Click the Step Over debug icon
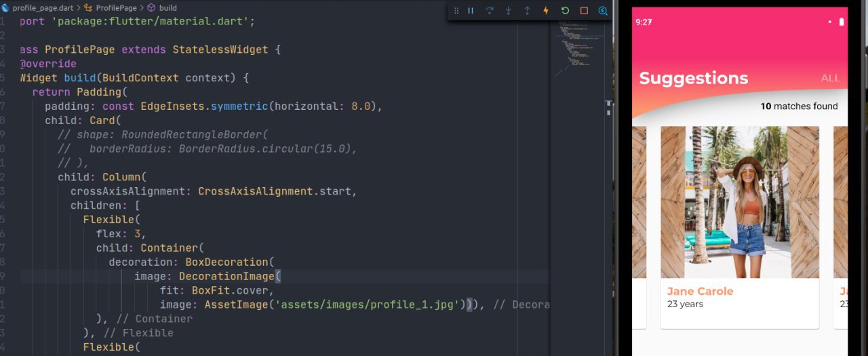The image size is (868, 356). coord(490,11)
